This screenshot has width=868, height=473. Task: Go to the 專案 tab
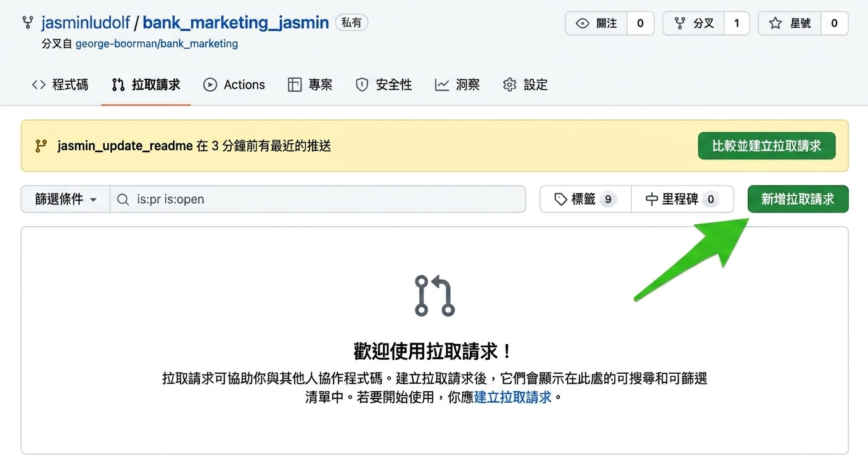310,85
